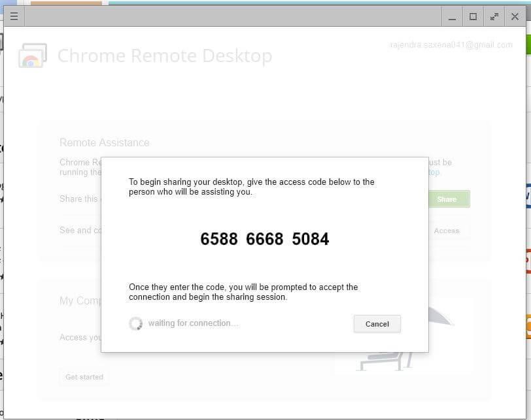
Task: Click the dimmed Access button
Action: click(447, 231)
